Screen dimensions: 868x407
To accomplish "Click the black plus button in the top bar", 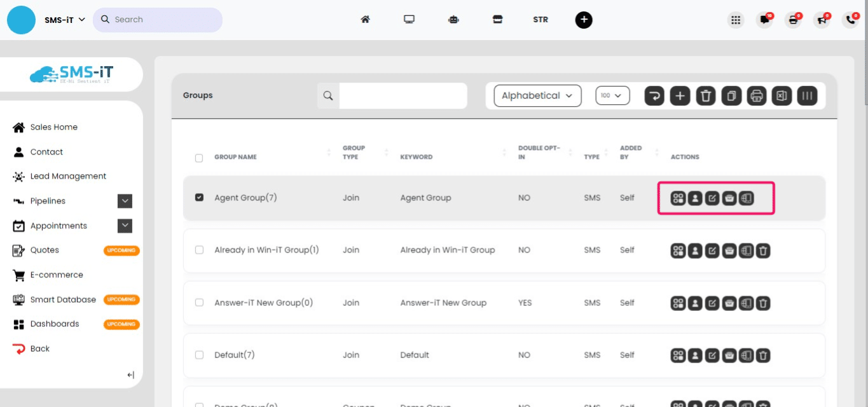I will (583, 20).
